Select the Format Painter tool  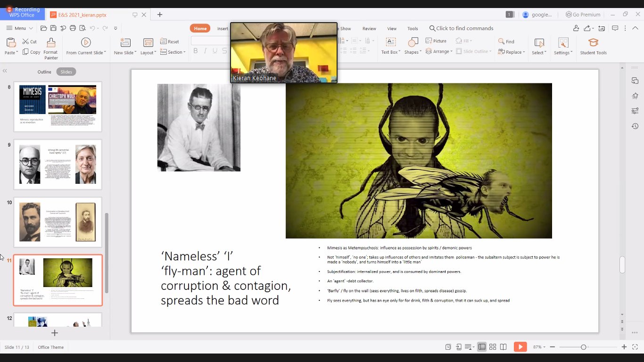tap(51, 49)
